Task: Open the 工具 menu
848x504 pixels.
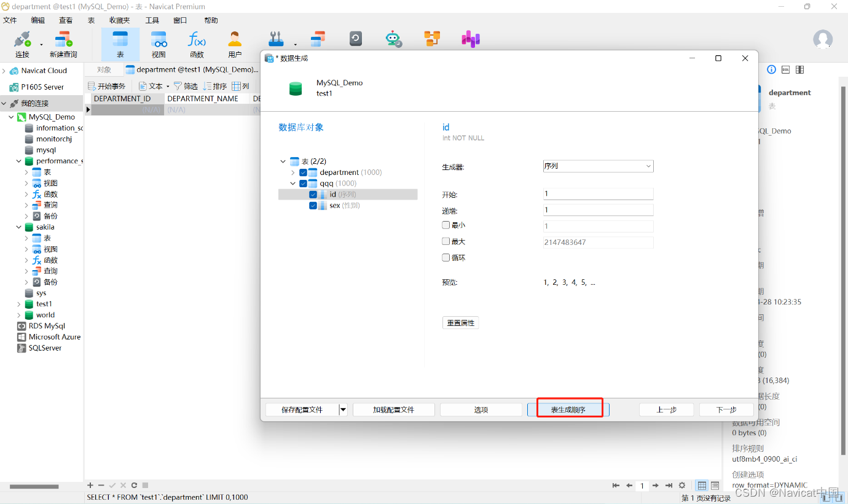Action: (x=152, y=20)
